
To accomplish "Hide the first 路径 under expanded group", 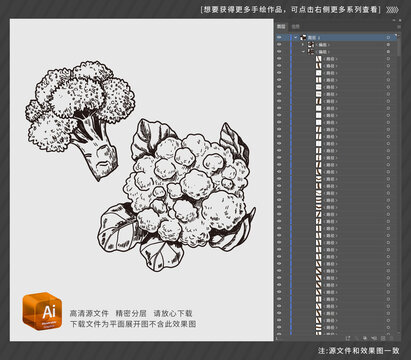I will (x=279, y=59).
